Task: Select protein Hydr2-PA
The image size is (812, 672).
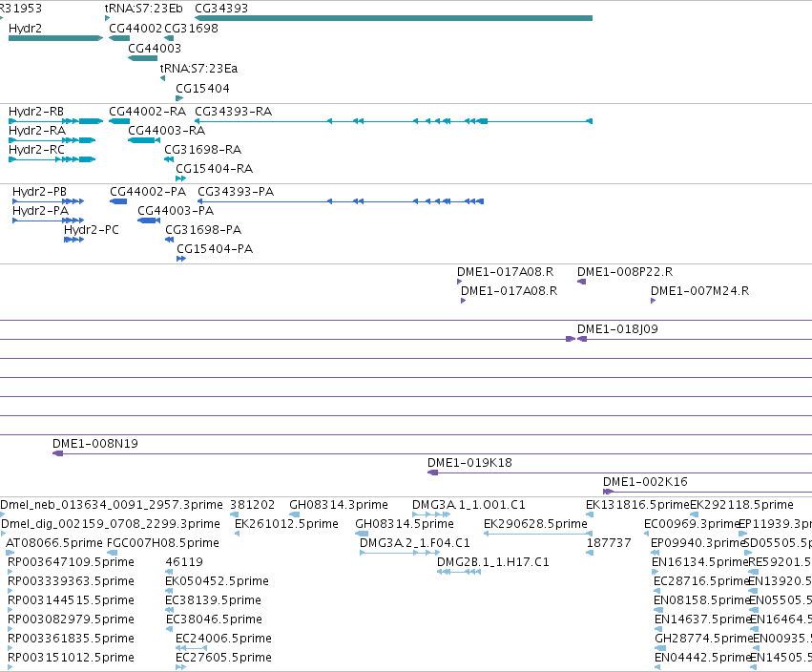Action: coord(48,220)
